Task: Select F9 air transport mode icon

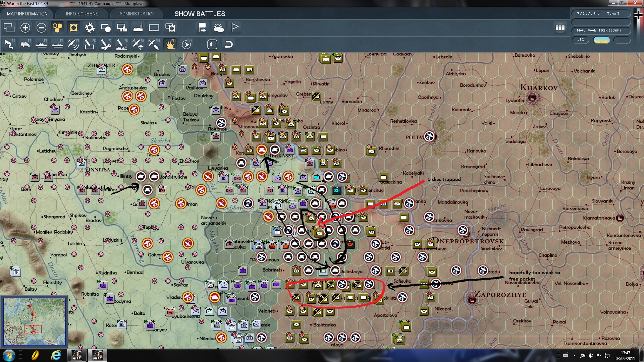Action: (138, 44)
